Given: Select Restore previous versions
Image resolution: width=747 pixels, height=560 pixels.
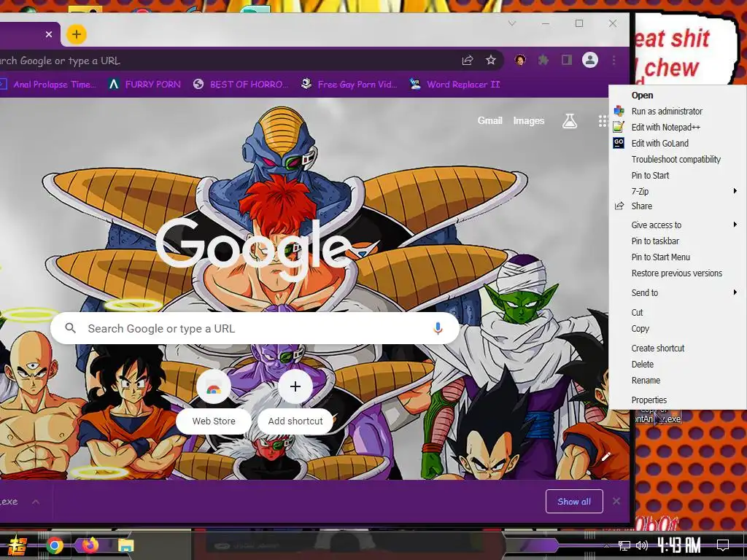Looking at the screenshot, I should (x=678, y=273).
